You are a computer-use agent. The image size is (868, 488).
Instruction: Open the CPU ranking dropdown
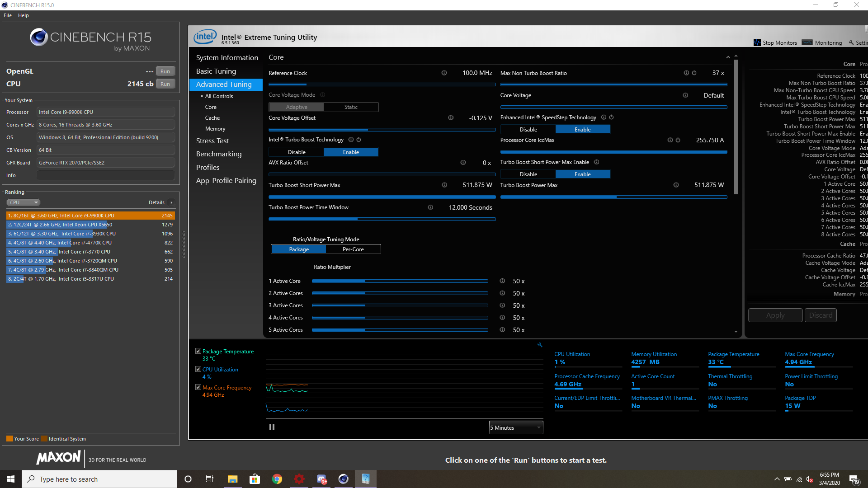(23, 202)
